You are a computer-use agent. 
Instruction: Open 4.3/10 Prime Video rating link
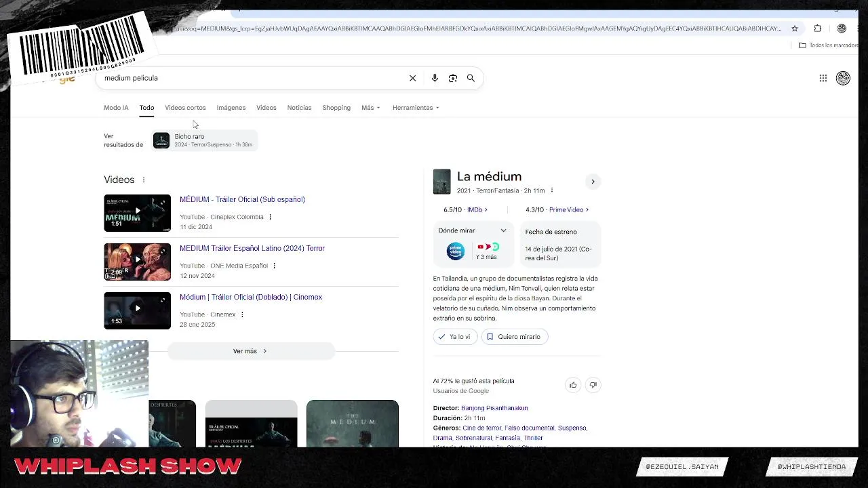pyautogui.click(x=557, y=210)
